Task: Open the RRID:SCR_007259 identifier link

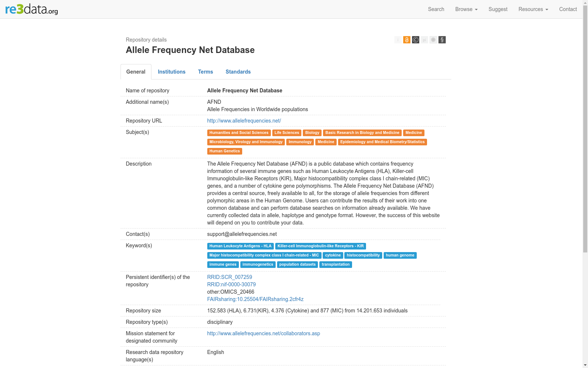Action: point(230,277)
